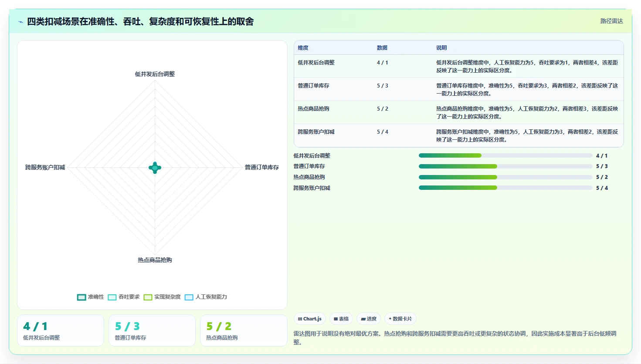Click table data cell 5 / 2
Screen dimensions: 641x364
pos(382,109)
